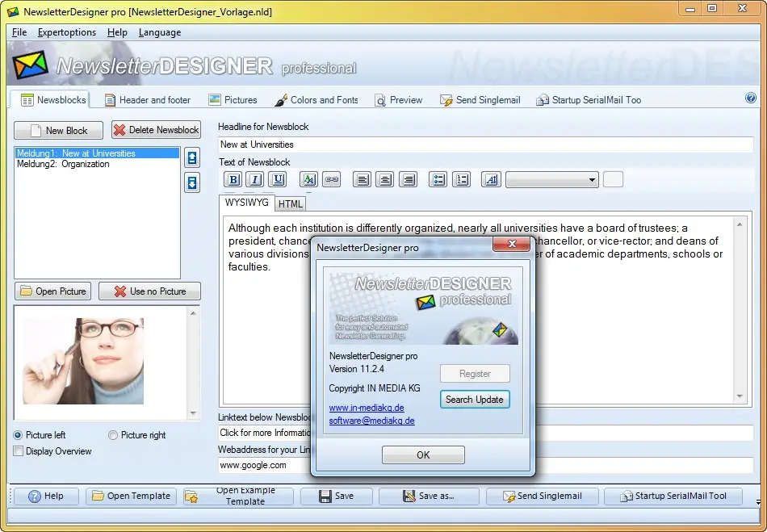Open the Send Singlemail tab
Image resolution: width=767 pixels, height=532 pixels.
pos(480,100)
